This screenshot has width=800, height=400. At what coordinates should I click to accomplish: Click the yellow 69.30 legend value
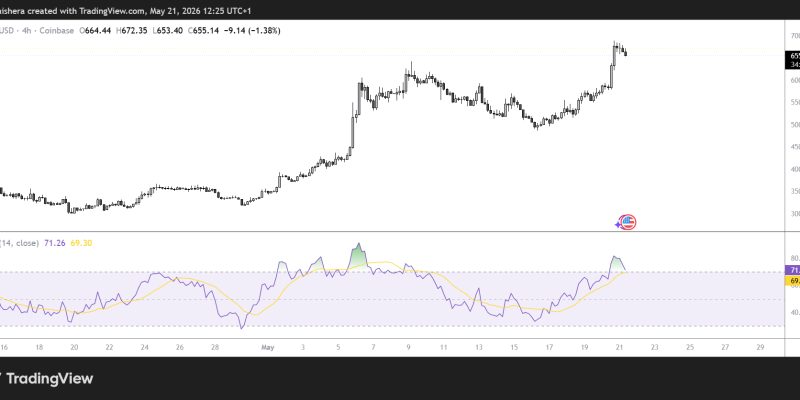click(x=81, y=243)
